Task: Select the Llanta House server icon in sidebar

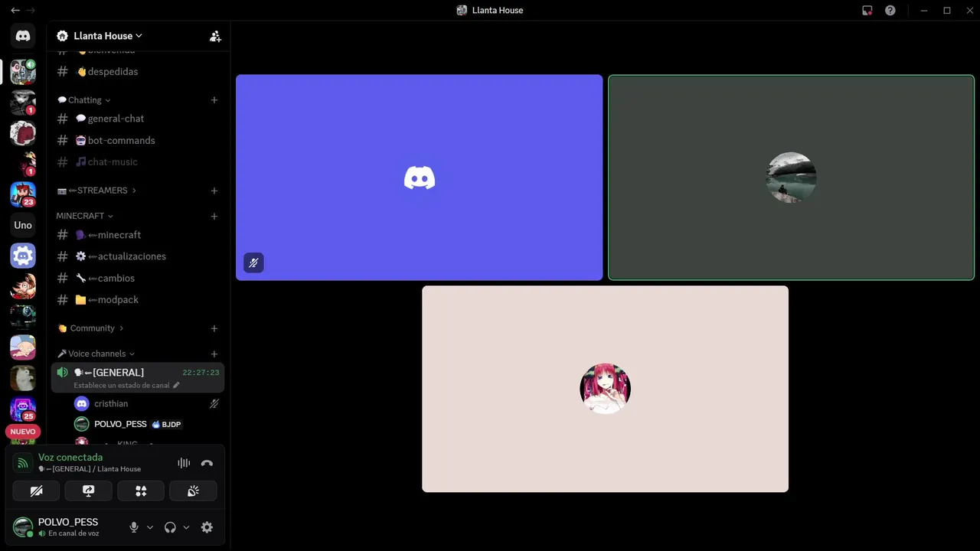Action: coord(23,72)
